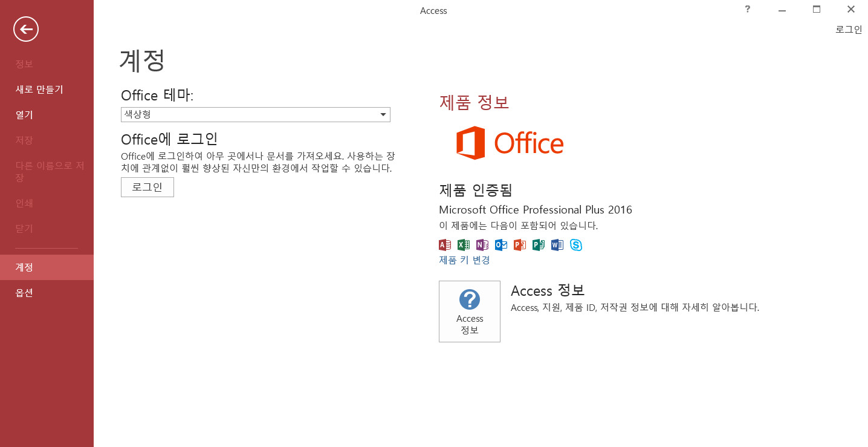Click the Skype icon in product list

(x=576, y=245)
